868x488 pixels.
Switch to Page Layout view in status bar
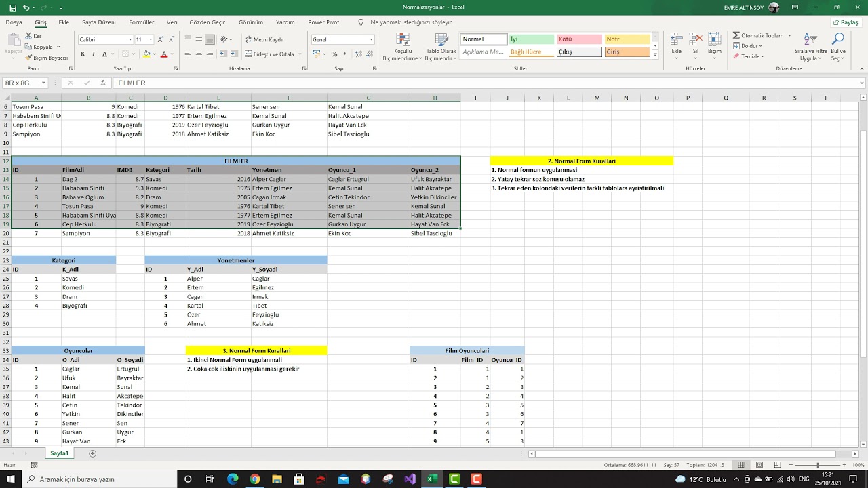pyautogui.click(x=759, y=465)
